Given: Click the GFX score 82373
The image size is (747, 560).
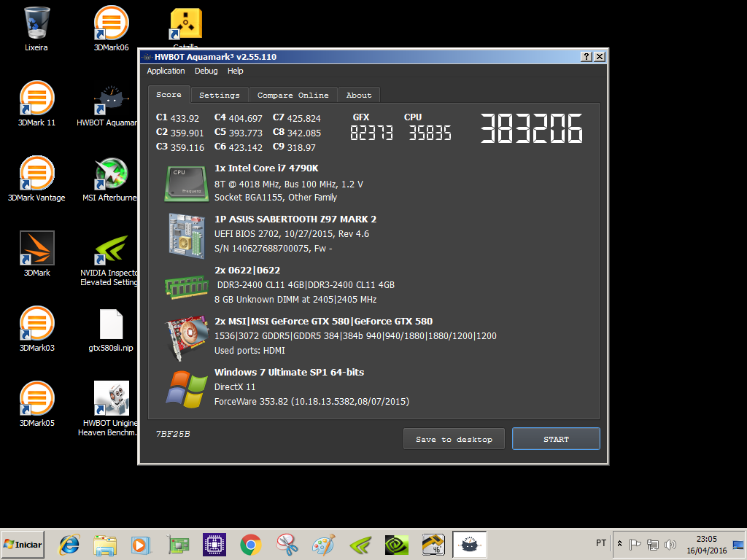Looking at the screenshot, I should [371, 133].
